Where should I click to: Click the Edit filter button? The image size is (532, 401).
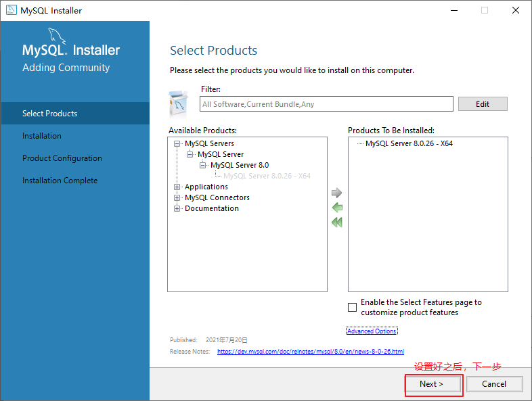pyautogui.click(x=483, y=104)
